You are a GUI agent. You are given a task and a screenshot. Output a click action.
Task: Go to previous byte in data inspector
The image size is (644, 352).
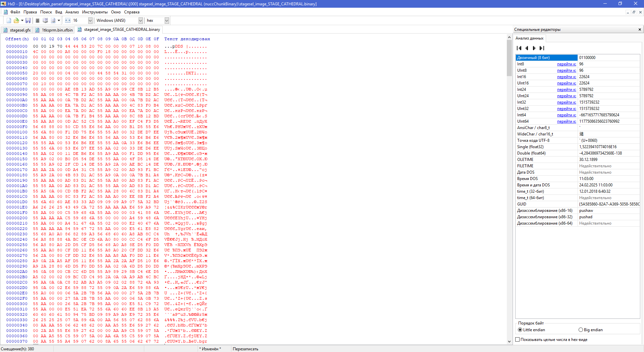(527, 48)
